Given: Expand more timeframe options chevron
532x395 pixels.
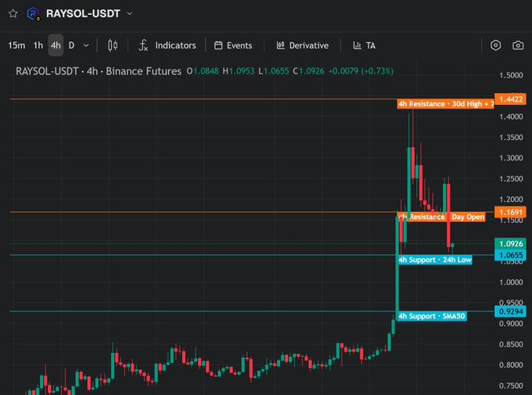Looking at the screenshot, I should click(86, 45).
